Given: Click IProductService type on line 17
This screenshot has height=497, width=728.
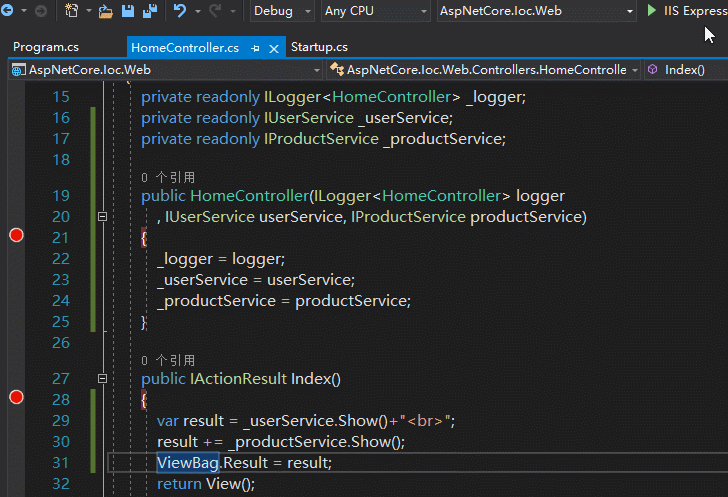Looking at the screenshot, I should 321,139.
